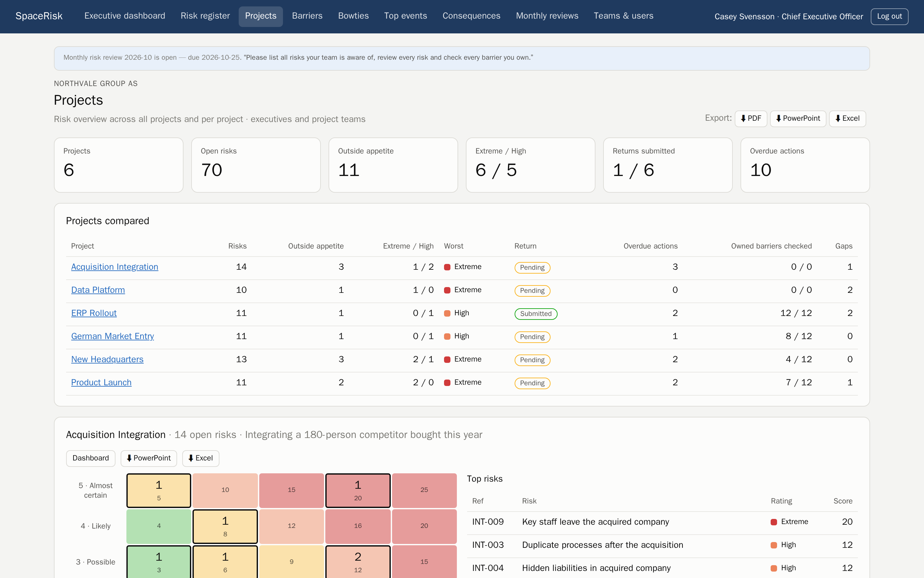Viewport: 924px width, 578px height.
Task: Click the Overdue actions summary card
Action: pyautogui.click(x=805, y=165)
